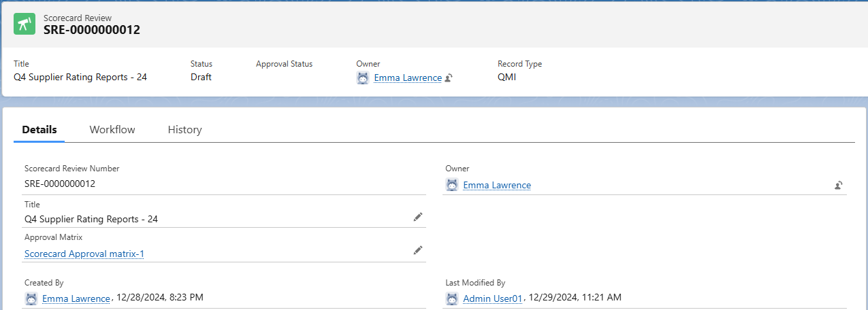Click change owner icon in Details section
The width and height of the screenshot is (868, 310).
(x=839, y=185)
